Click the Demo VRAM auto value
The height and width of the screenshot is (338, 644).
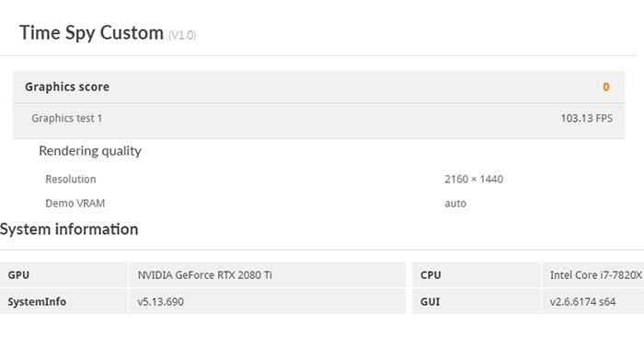point(455,204)
